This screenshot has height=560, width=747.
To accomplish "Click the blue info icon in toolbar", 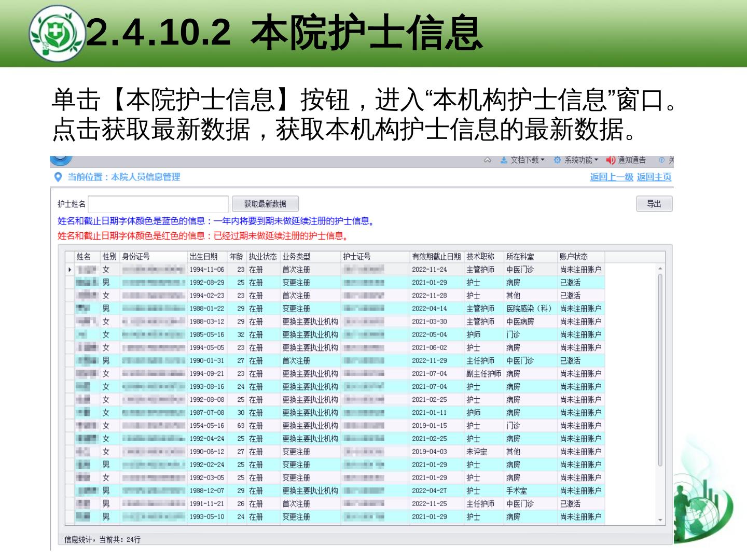I will 661,160.
